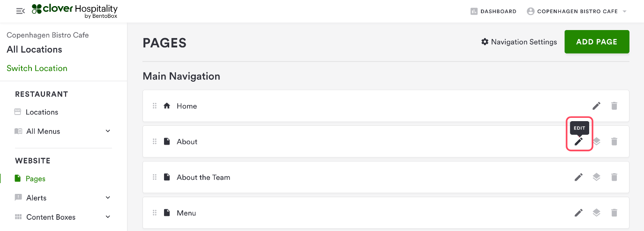Expand the All Menus sidebar section
This screenshot has width=644, height=231.
(108, 131)
